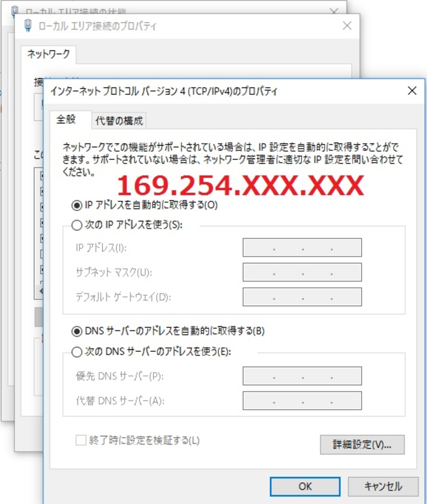Click the 優先DNSサーバー input field
427x504 pixels.
(302, 376)
